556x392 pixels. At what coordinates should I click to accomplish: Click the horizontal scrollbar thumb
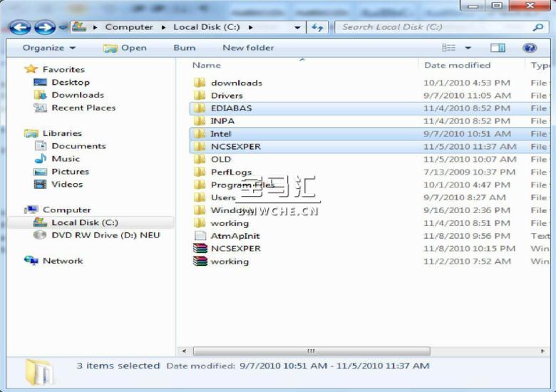click(x=311, y=351)
